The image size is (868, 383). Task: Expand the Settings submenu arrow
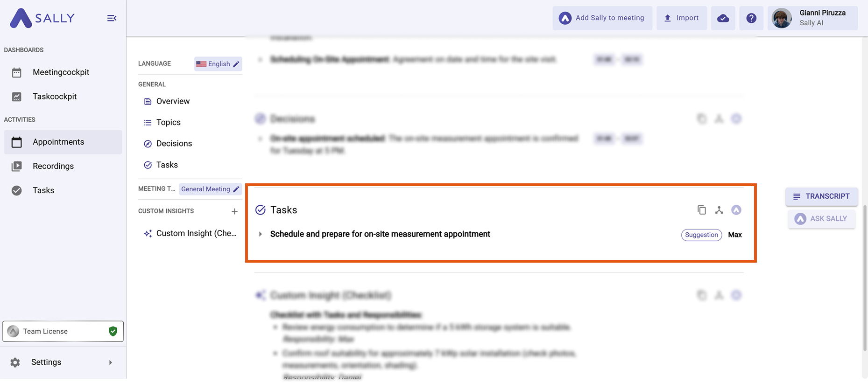coord(111,362)
